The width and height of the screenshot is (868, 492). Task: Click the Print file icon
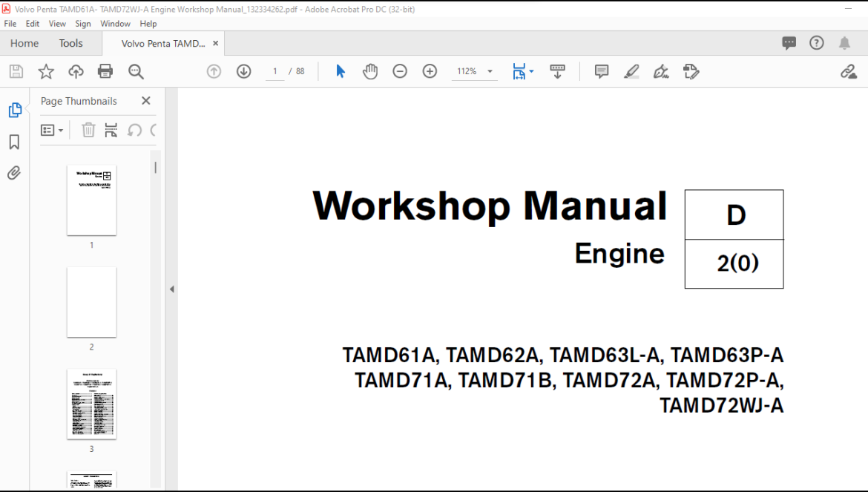pos(105,71)
